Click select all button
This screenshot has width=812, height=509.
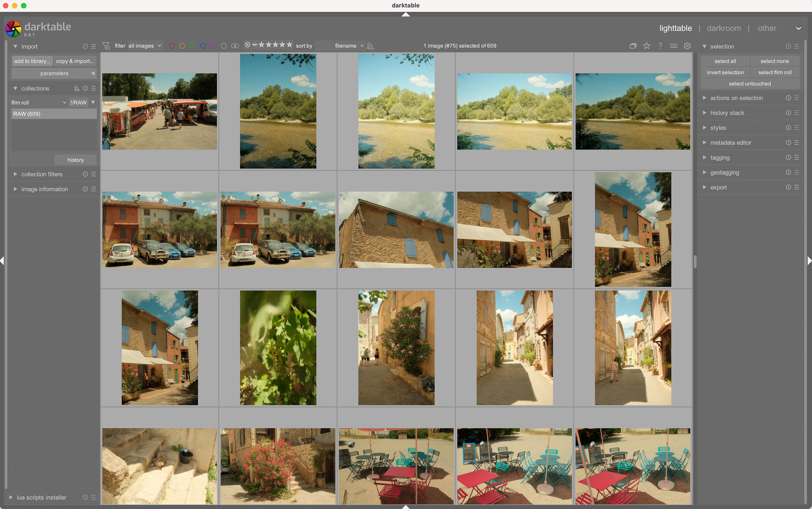pyautogui.click(x=725, y=61)
